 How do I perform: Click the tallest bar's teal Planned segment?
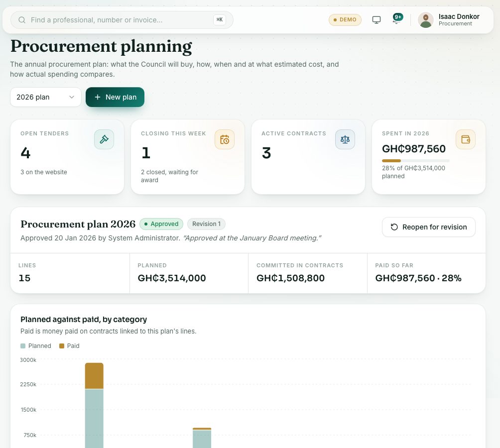click(94, 418)
